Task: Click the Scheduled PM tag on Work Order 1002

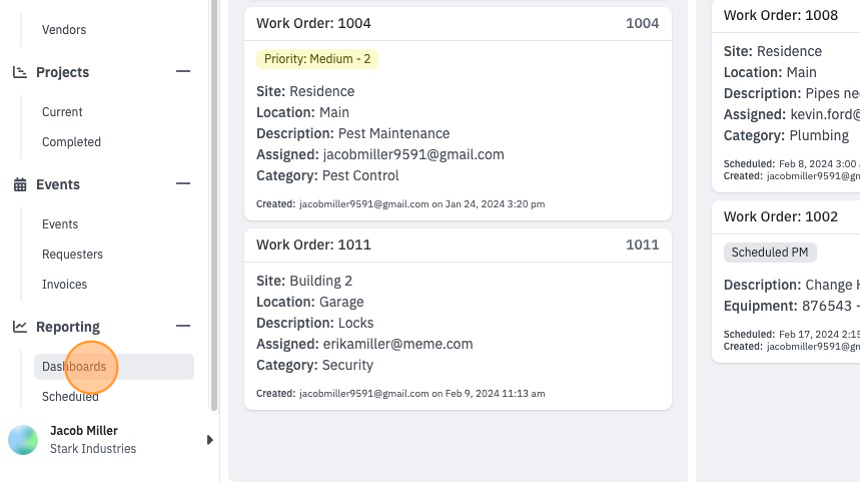Action: pyautogui.click(x=770, y=252)
